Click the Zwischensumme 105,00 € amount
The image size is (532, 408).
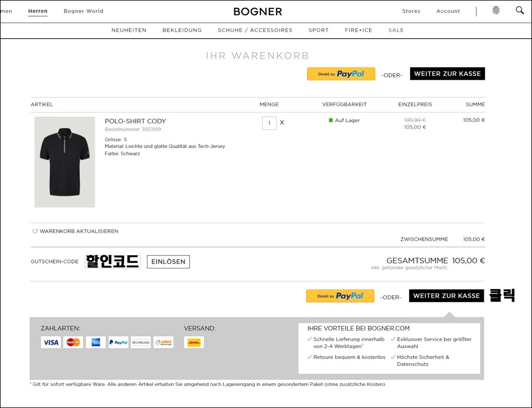click(474, 239)
